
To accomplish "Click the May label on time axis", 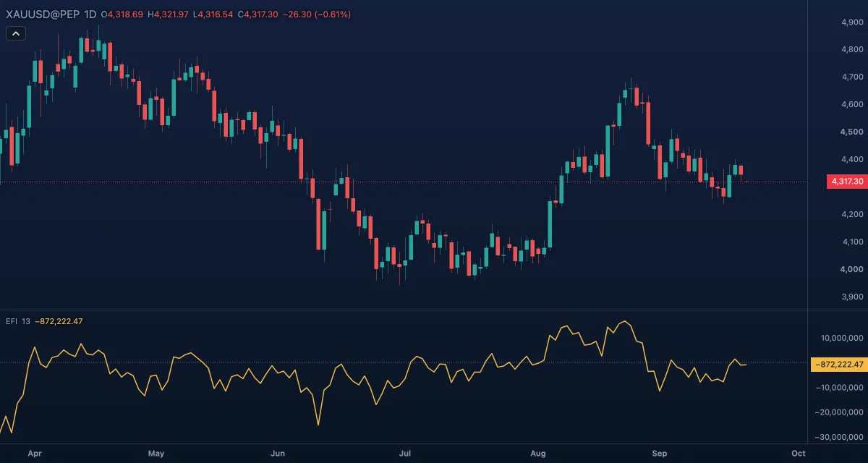I will click(156, 454).
